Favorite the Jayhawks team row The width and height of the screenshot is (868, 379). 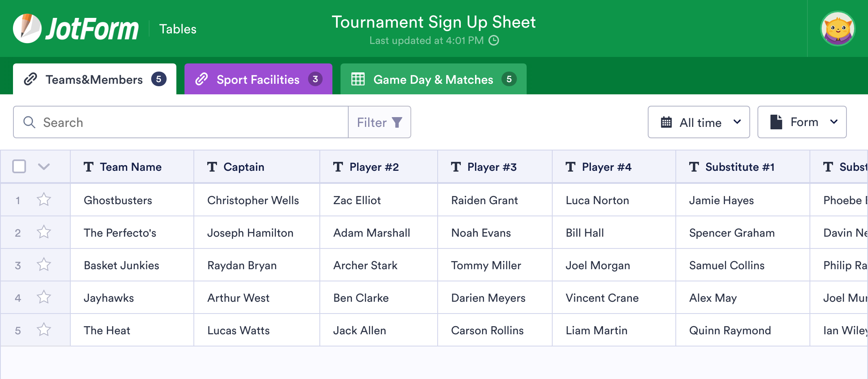click(43, 297)
